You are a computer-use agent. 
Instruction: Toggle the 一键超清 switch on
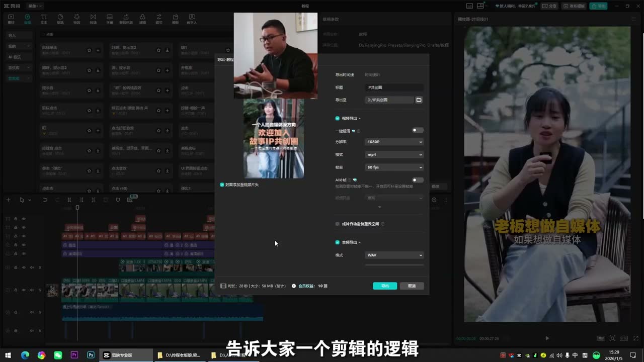point(418,130)
